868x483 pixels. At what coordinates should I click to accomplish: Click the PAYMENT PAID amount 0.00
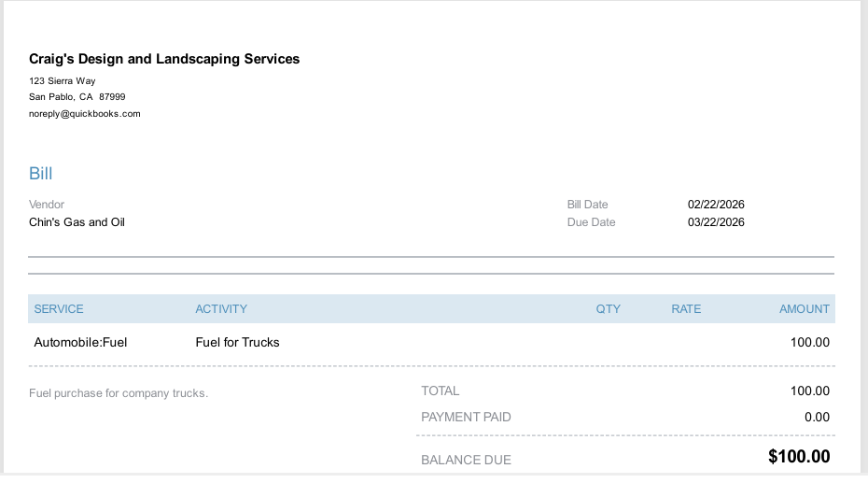point(817,417)
